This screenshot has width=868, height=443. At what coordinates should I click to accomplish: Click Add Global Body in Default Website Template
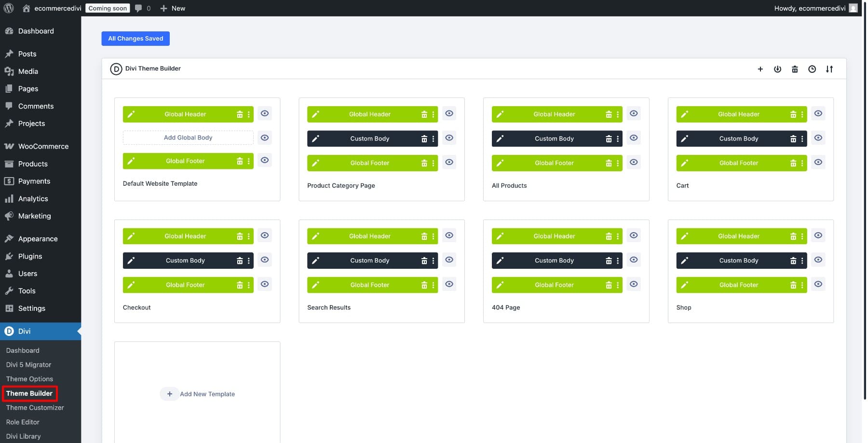pos(188,137)
